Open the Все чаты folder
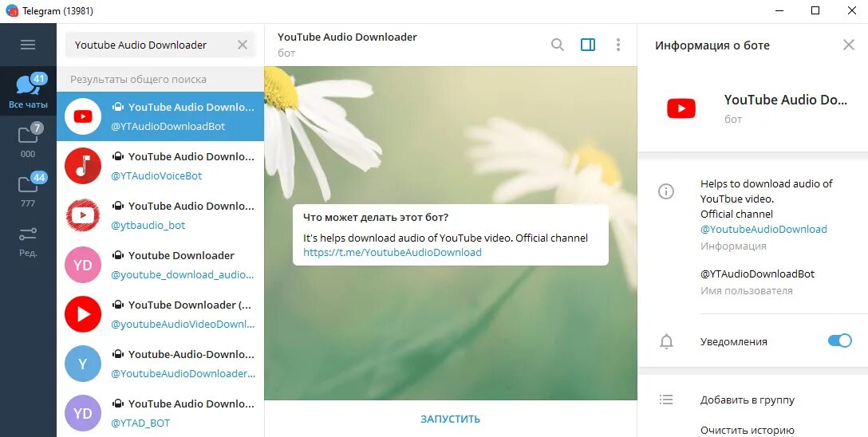This screenshot has width=868, height=437. [x=28, y=91]
